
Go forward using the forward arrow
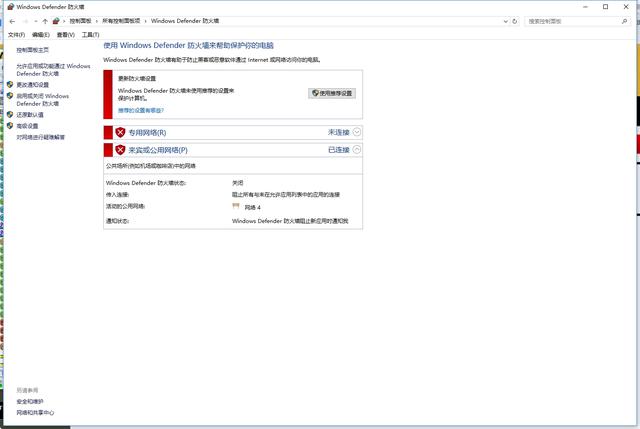[25, 21]
